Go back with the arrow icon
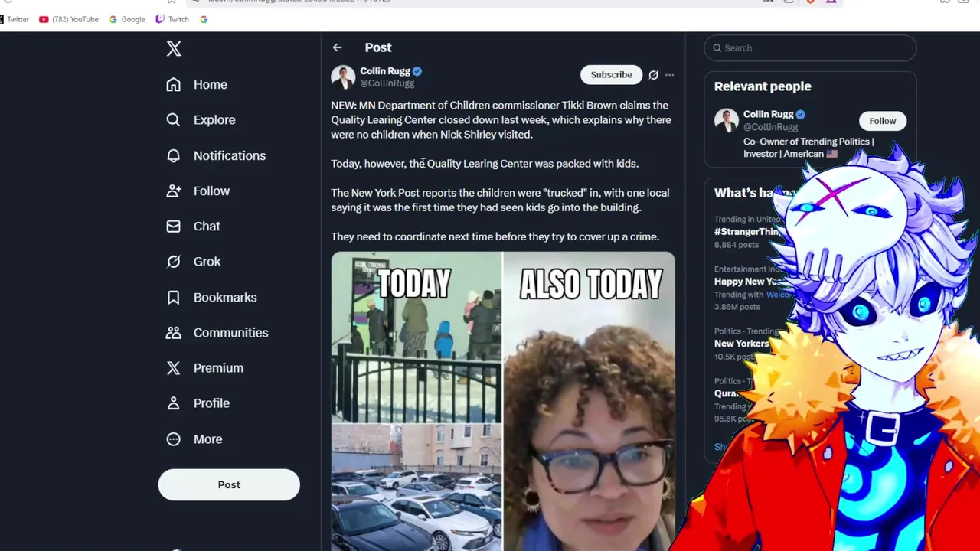 pos(337,47)
